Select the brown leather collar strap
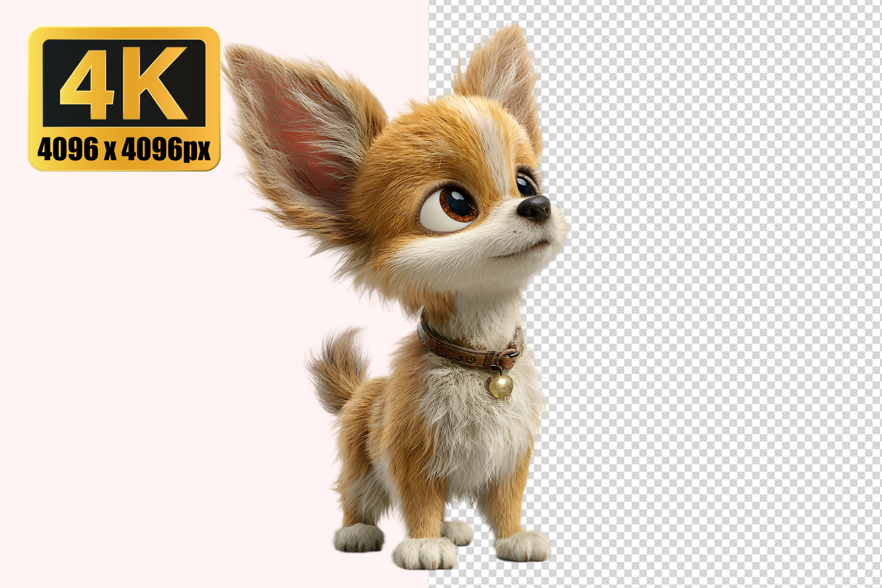The image size is (882, 588). 453,348
